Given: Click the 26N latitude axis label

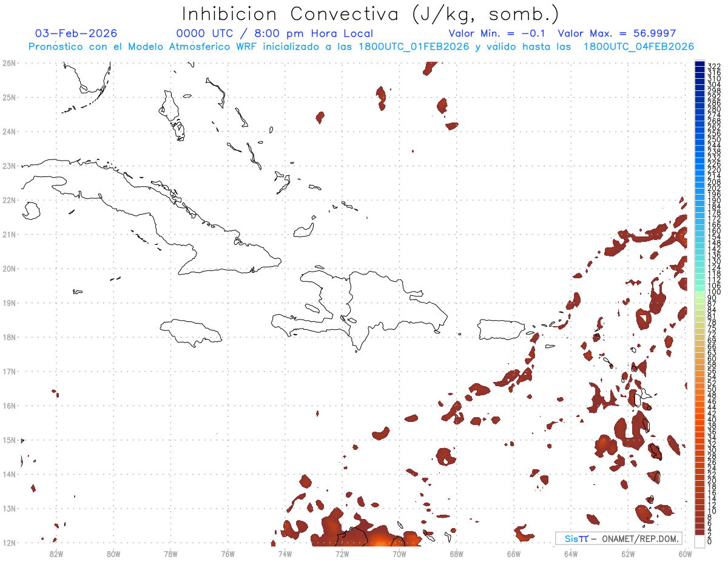Looking at the screenshot, I should tap(9, 63).
